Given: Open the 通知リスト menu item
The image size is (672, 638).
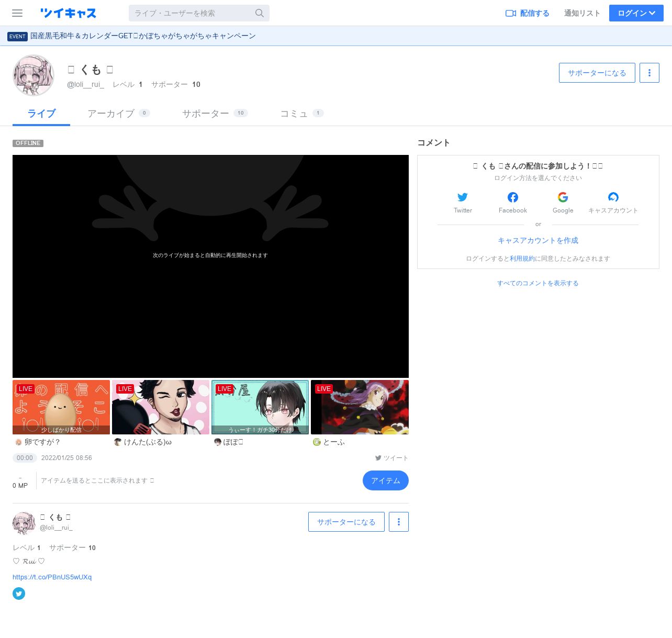Looking at the screenshot, I should point(582,13).
